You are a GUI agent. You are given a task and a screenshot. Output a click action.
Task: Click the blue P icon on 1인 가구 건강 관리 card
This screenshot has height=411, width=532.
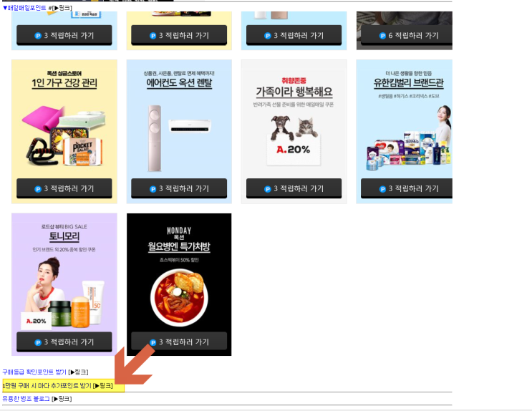pyautogui.click(x=38, y=189)
